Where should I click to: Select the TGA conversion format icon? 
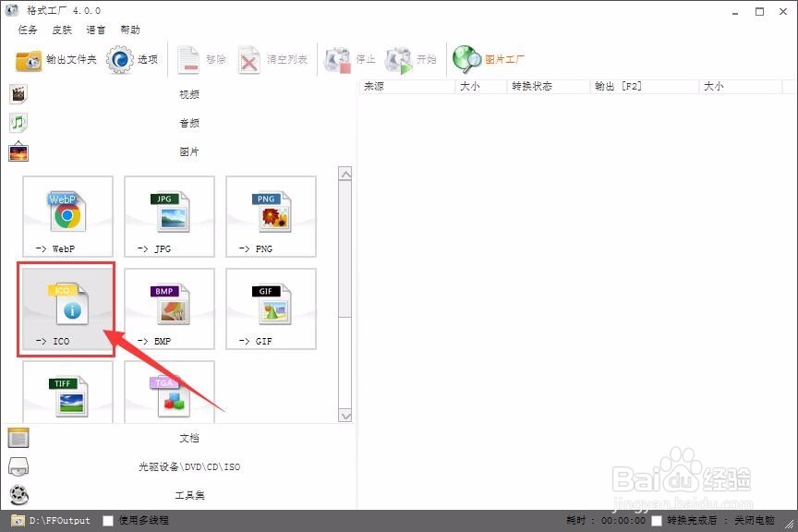point(168,393)
